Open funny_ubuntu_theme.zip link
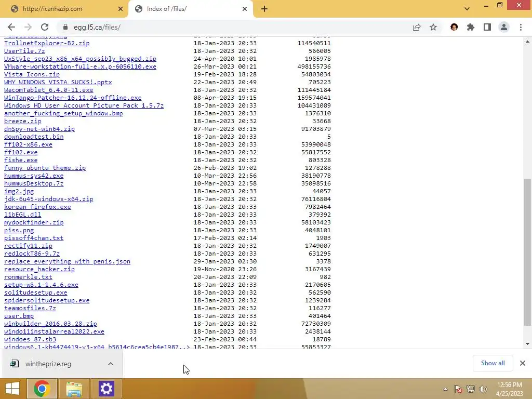The image size is (532, 399). pos(45,168)
